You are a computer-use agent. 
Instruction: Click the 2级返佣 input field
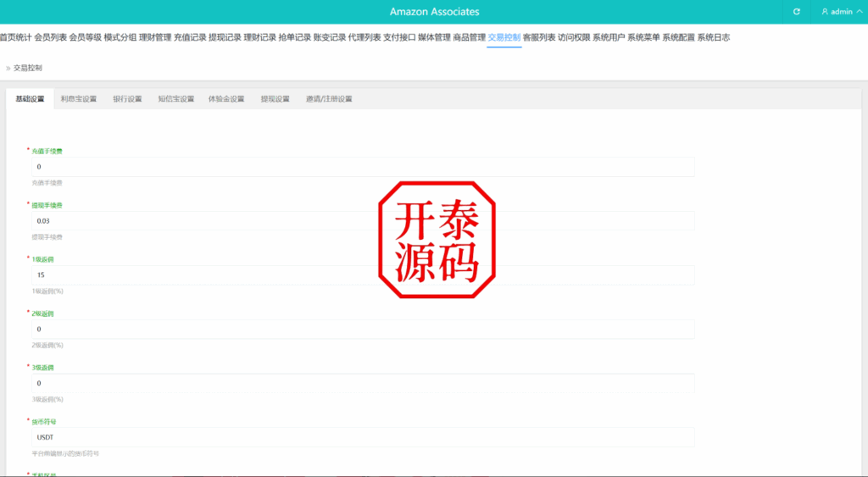[363, 330]
